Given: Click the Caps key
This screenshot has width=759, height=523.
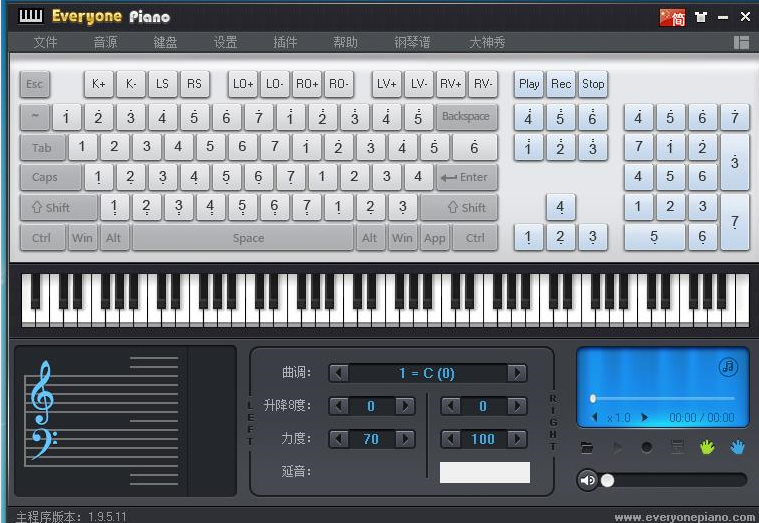Looking at the screenshot, I should click(x=50, y=177).
